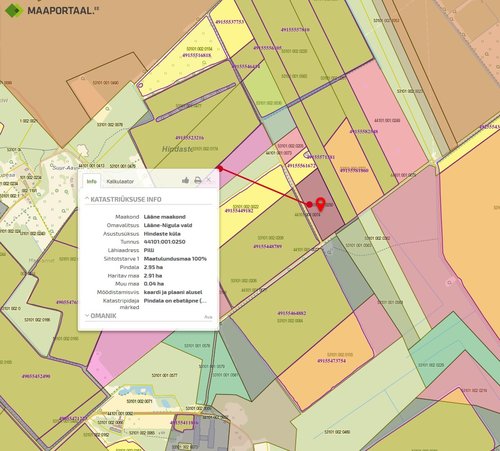Select parcel labeled 49155523216 near Hindaste
This screenshot has width=500, height=451.
point(190,138)
